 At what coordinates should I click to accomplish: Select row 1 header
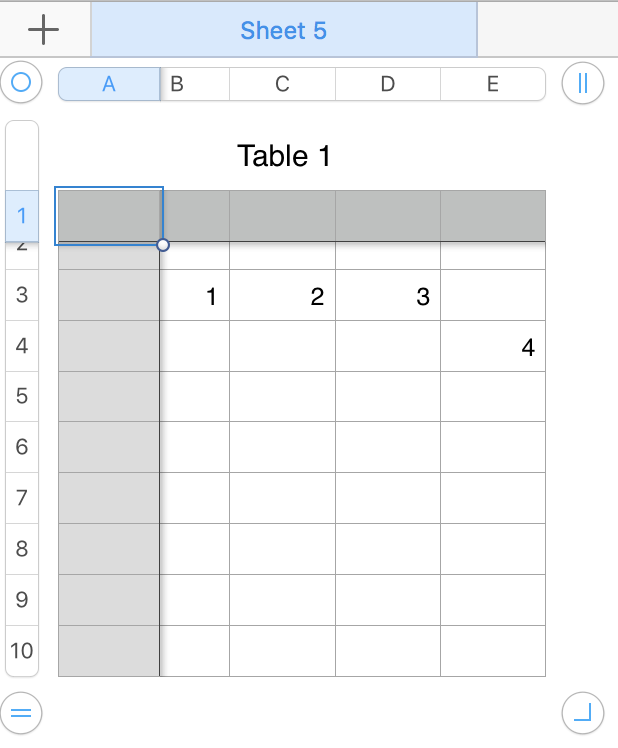pyautogui.click(x=22, y=215)
